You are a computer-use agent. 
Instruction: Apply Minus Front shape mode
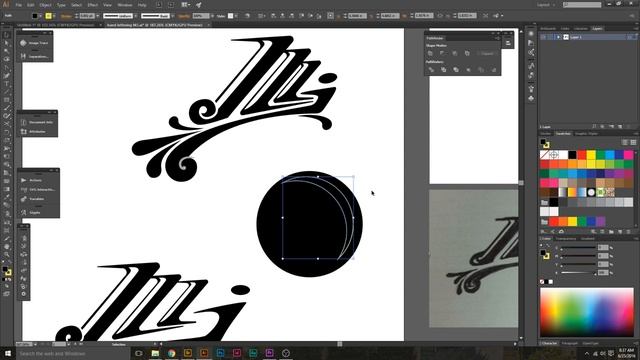tap(442, 53)
